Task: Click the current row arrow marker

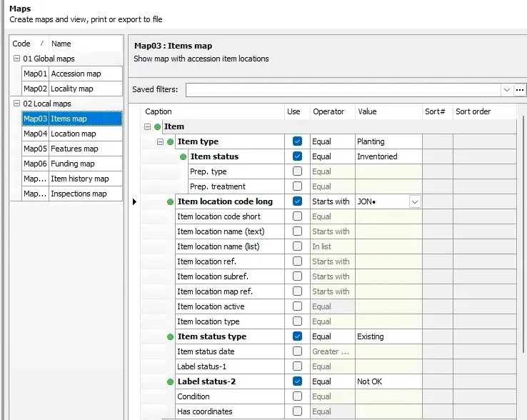Action: (134, 201)
